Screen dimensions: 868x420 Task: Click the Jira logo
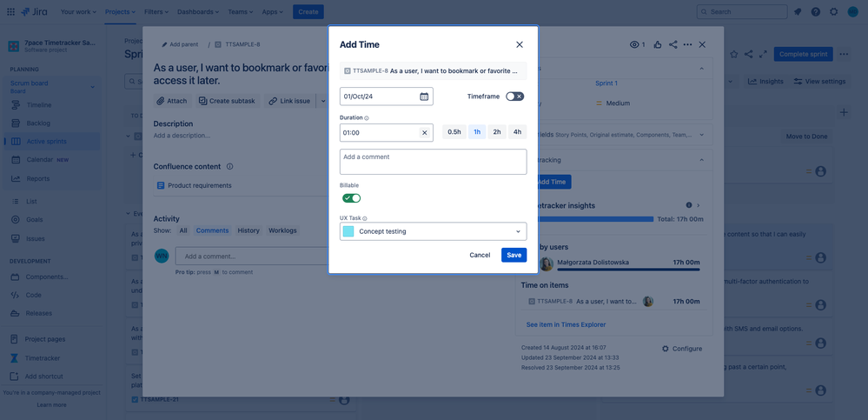click(34, 11)
